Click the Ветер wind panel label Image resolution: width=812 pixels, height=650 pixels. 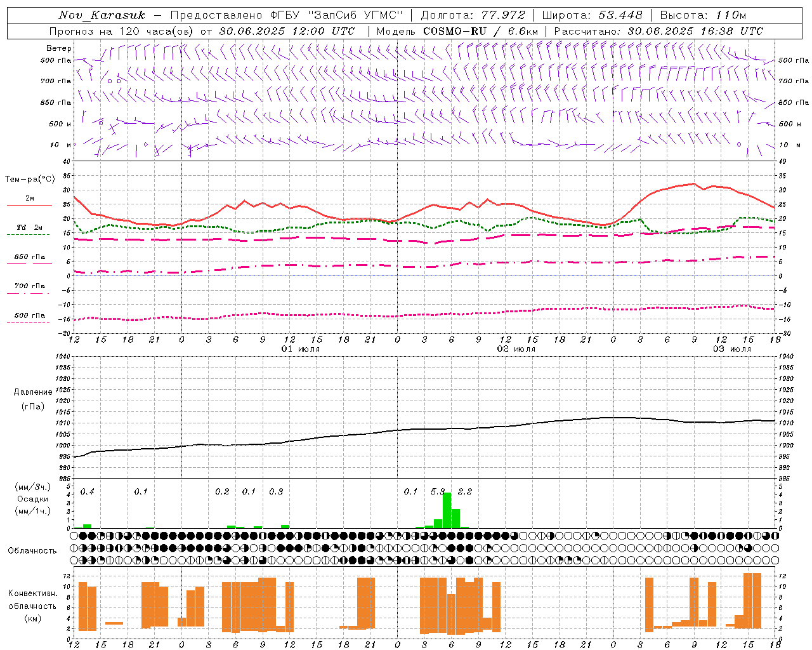(x=58, y=48)
